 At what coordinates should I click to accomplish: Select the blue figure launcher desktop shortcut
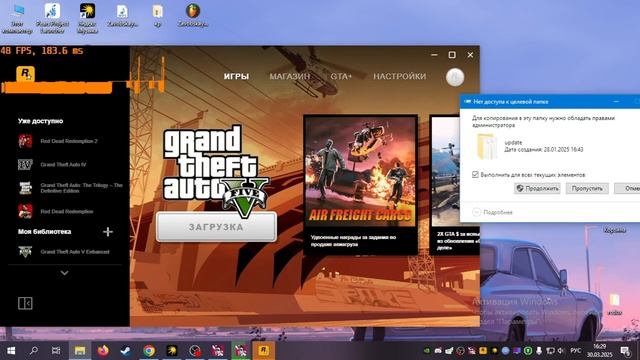52,18
